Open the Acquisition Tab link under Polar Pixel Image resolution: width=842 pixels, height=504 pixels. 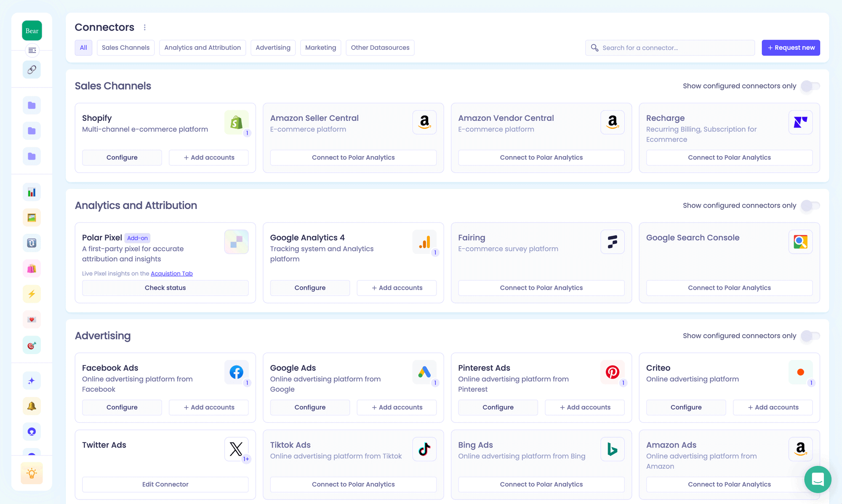click(171, 273)
